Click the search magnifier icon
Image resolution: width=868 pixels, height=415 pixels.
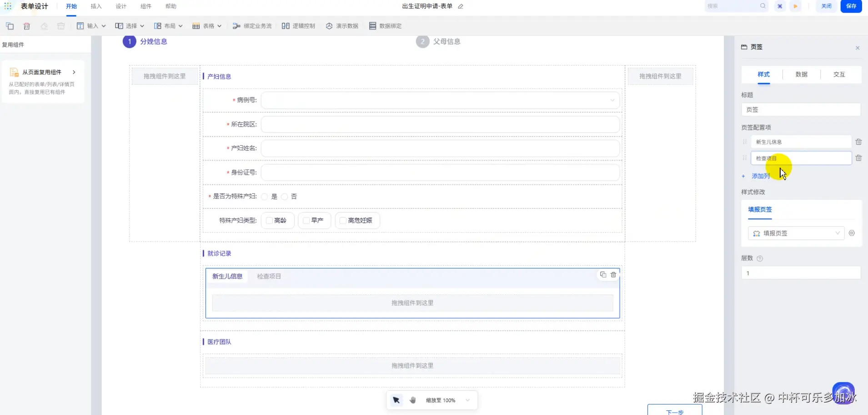click(x=763, y=6)
